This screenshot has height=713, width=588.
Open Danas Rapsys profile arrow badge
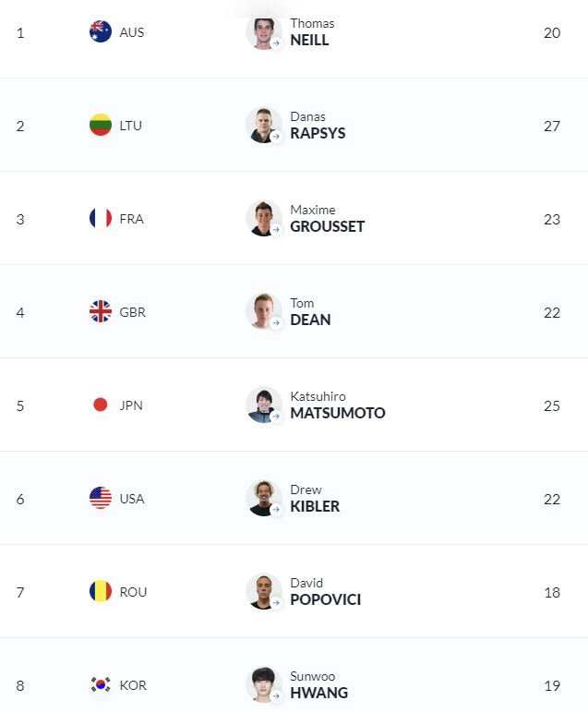coord(276,137)
